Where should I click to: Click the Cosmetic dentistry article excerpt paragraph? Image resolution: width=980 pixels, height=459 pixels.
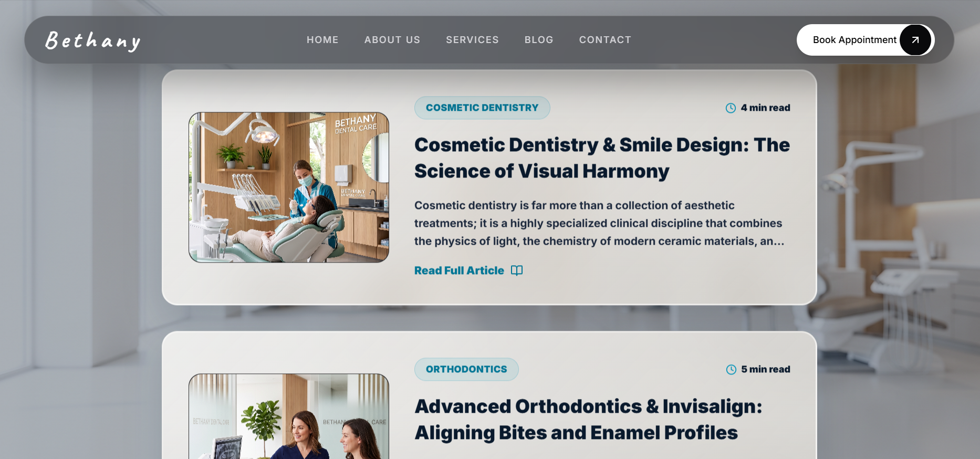(599, 223)
